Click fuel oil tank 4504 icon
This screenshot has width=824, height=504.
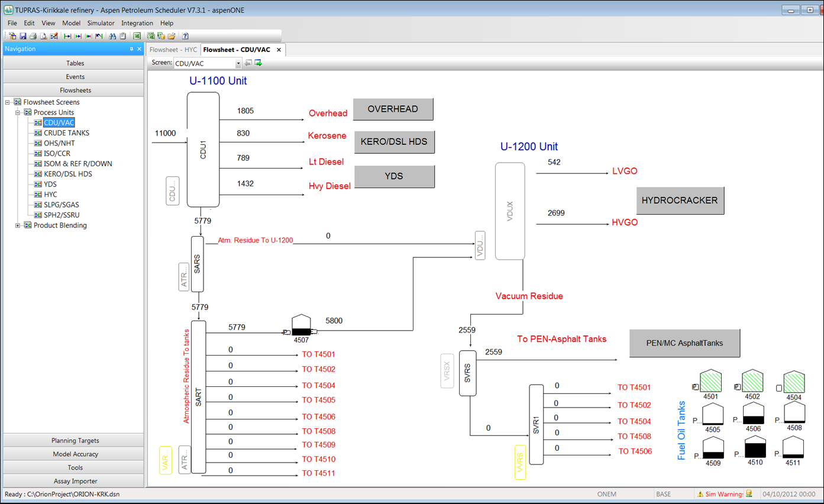794,382
